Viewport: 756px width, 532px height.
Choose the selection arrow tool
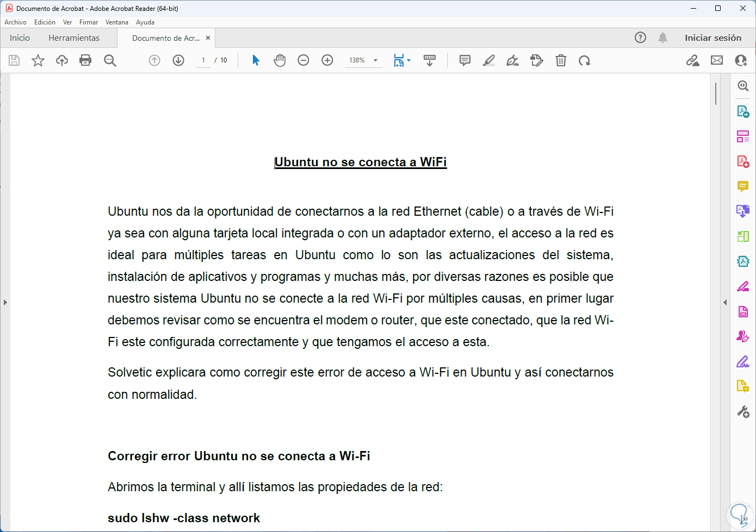(256, 60)
